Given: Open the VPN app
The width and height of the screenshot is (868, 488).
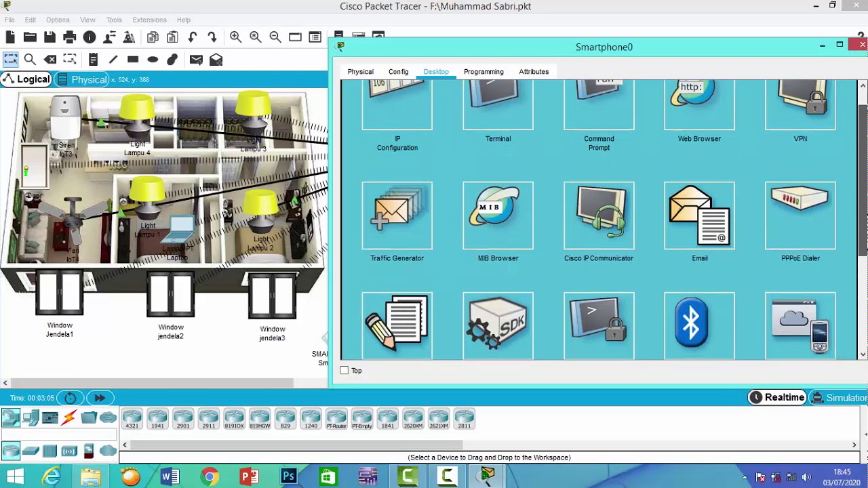Looking at the screenshot, I should click(x=800, y=105).
